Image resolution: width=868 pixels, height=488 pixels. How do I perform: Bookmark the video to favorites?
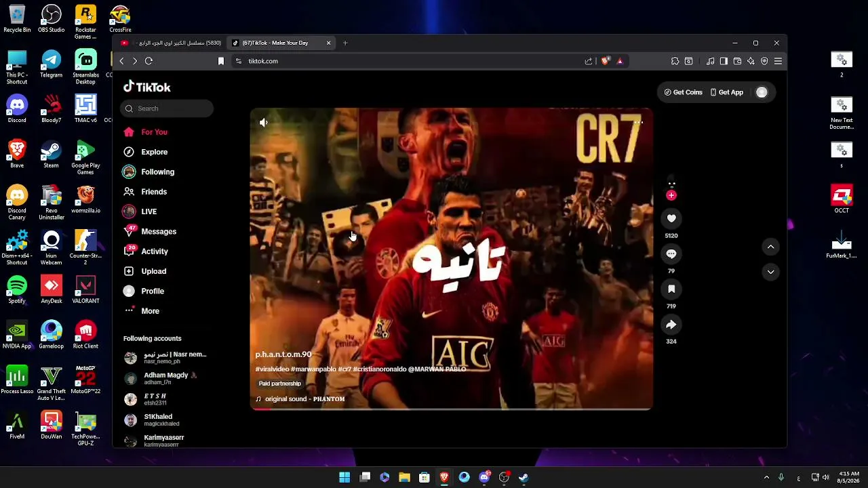671,289
